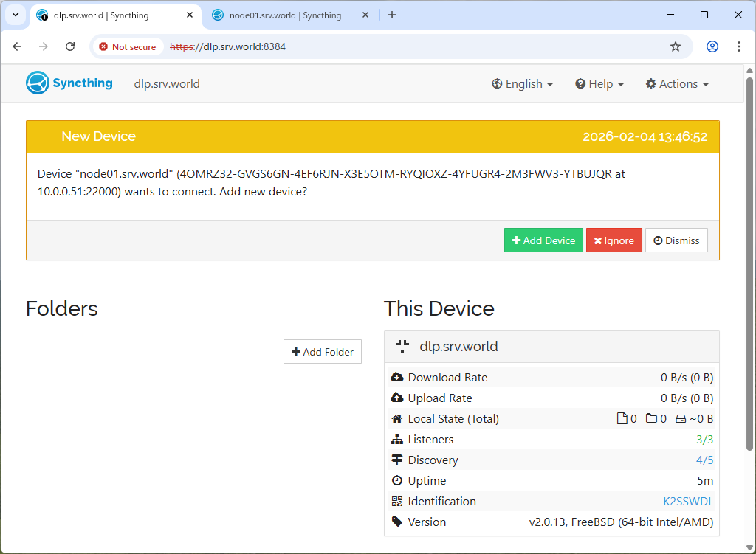Reload the page using refresh icon
This screenshot has height=554, width=756.
[70, 46]
